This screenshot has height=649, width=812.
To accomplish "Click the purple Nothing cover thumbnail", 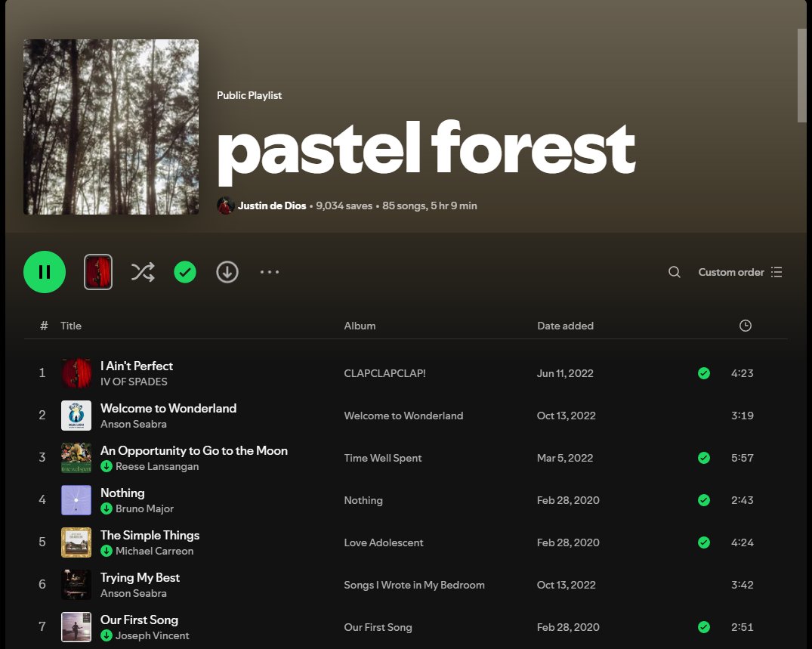I will tap(76, 500).
